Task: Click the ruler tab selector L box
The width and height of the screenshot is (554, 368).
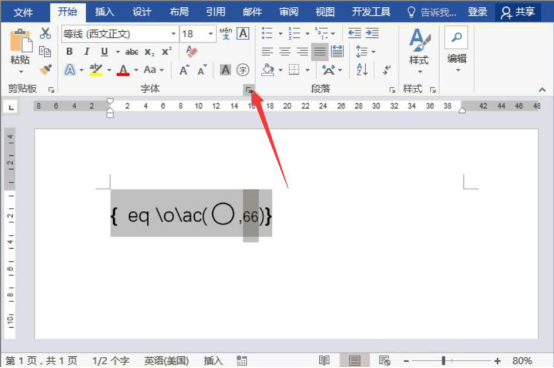Action: coord(11,107)
